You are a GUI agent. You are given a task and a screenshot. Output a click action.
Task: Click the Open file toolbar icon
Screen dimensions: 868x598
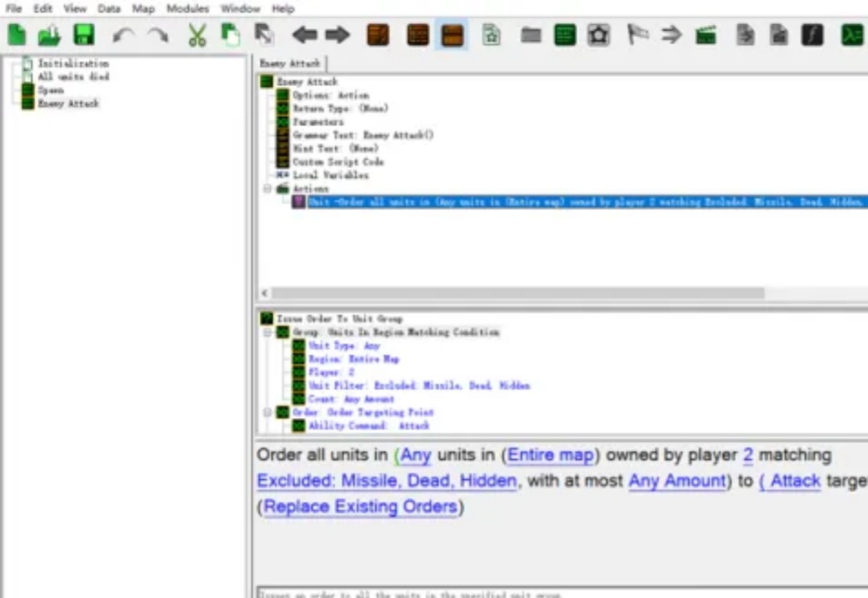click(x=49, y=35)
